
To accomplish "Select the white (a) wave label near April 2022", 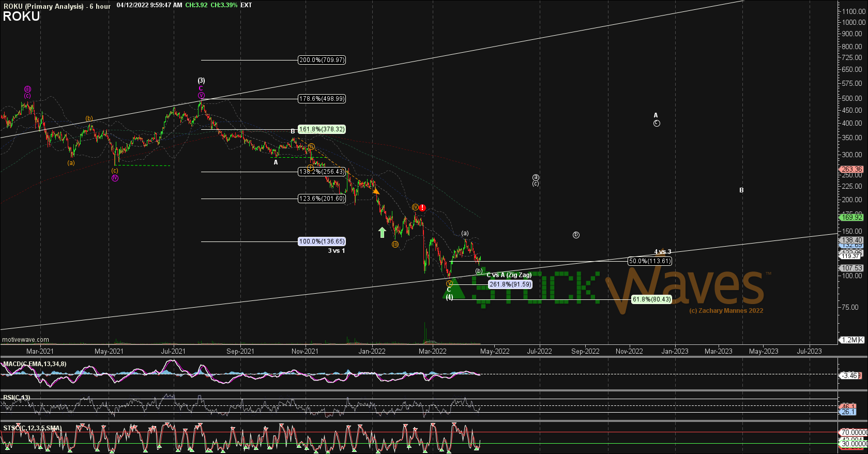I will [465, 233].
